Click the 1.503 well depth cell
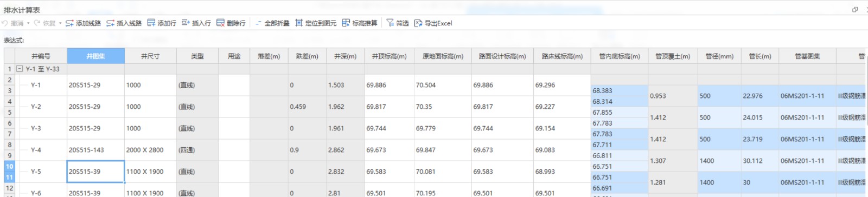Screen dimensions: 868x197 click(346, 85)
